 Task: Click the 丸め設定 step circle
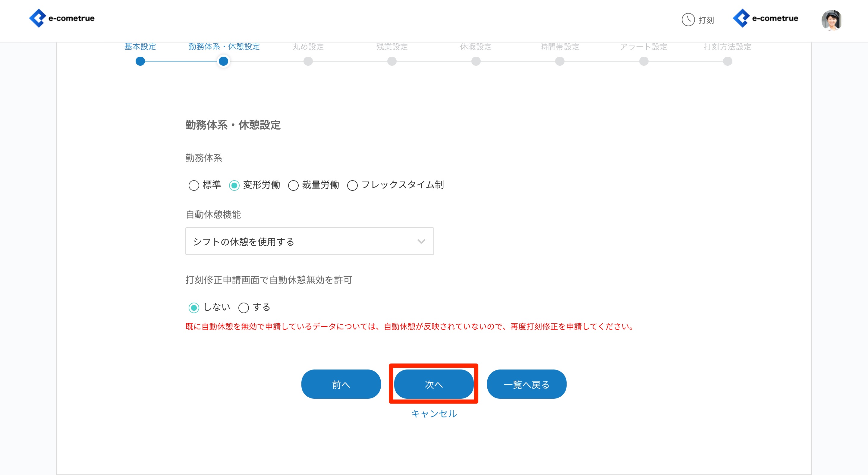[x=308, y=61]
